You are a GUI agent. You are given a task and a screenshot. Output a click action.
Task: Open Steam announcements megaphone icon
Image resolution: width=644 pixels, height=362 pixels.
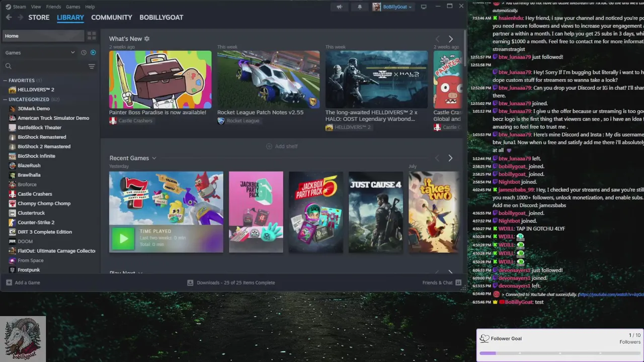340,7
